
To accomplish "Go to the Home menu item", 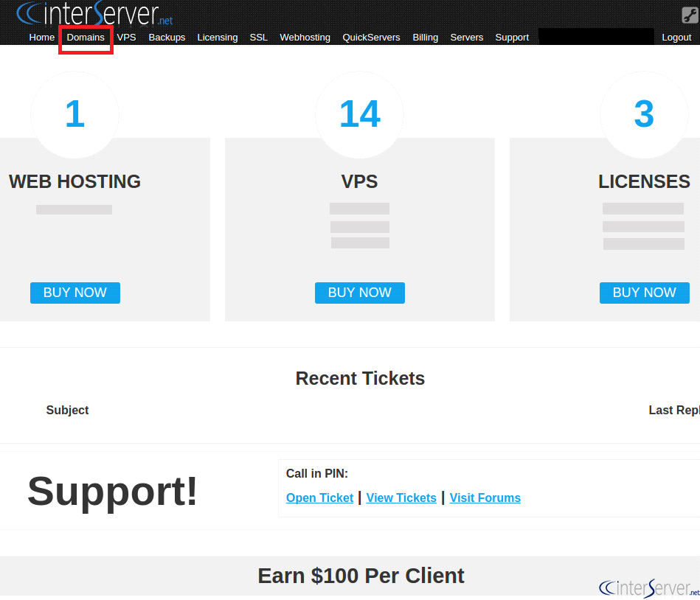I will [41, 38].
